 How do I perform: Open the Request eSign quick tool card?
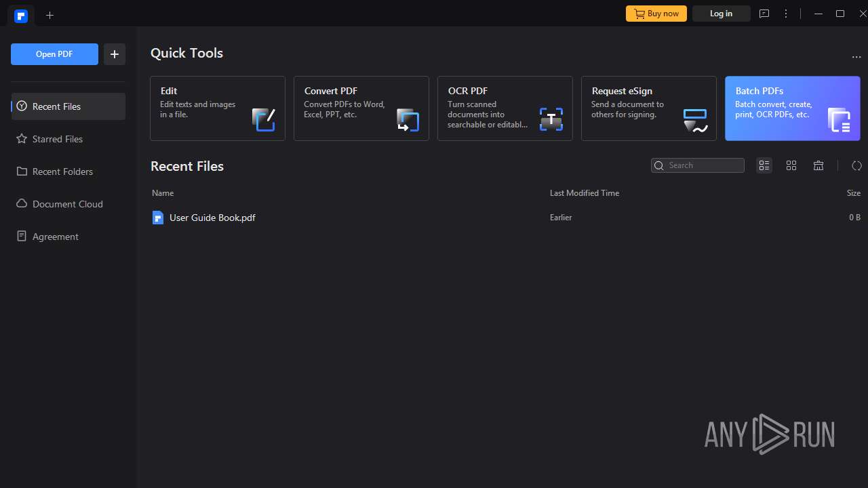pos(649,108)
